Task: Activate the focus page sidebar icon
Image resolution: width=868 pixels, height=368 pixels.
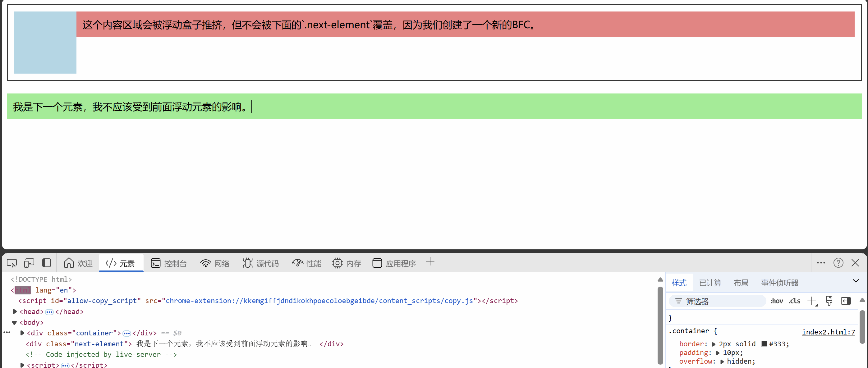Action: (47, 263)
